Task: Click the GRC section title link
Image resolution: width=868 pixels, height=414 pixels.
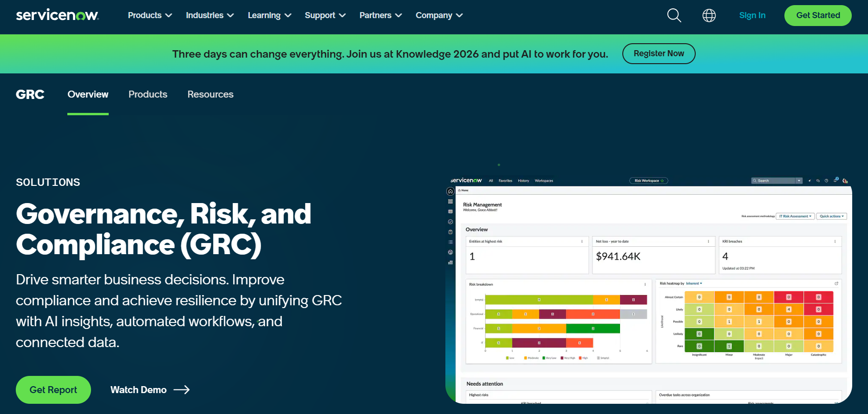Action: [x=30, y=94]
